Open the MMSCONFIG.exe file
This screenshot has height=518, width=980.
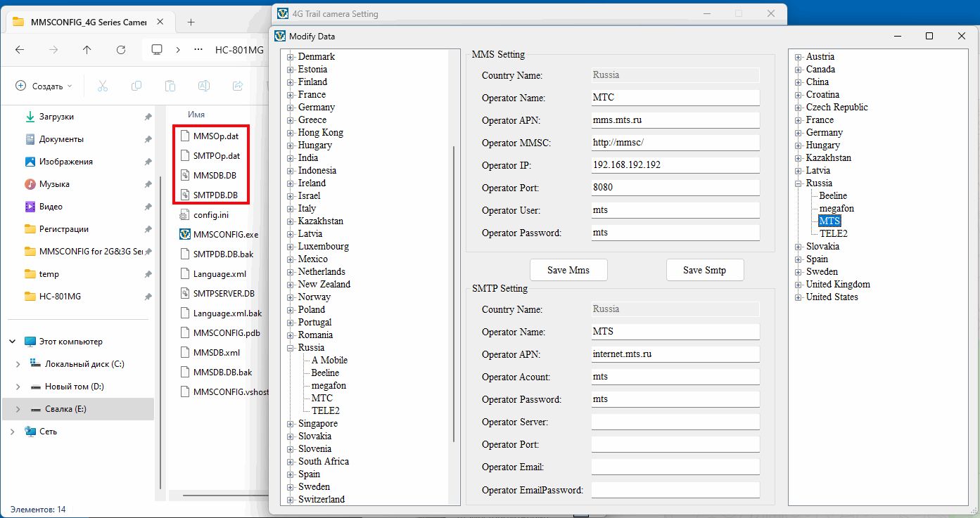[225, 235]
